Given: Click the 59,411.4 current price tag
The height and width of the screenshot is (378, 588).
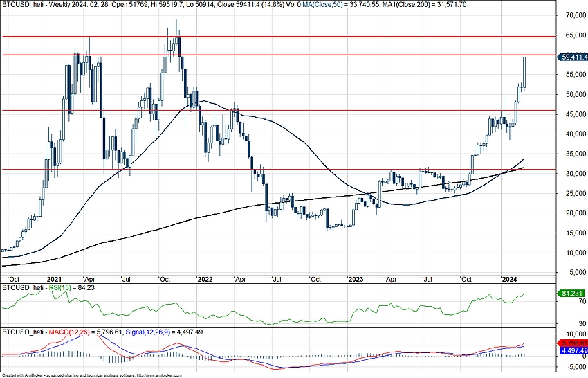Looking at the screenshot, I should [572, 58].
